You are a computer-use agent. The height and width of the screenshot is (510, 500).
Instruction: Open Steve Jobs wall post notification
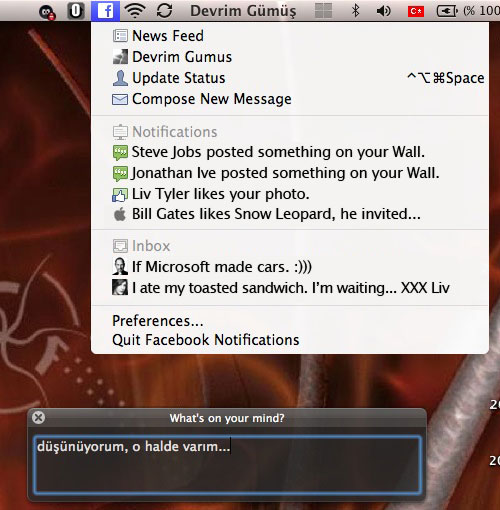(x=290, y=152)
